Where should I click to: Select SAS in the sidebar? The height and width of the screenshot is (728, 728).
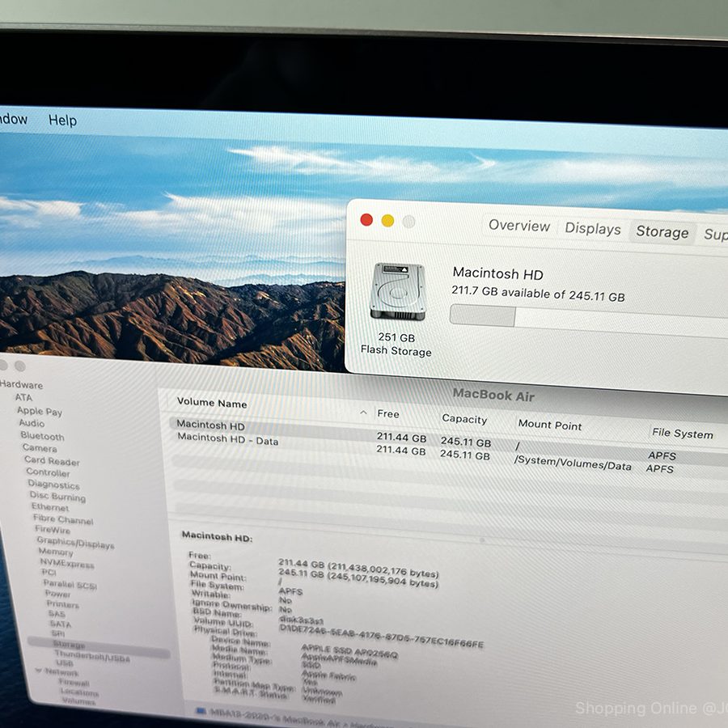[57, 614]
